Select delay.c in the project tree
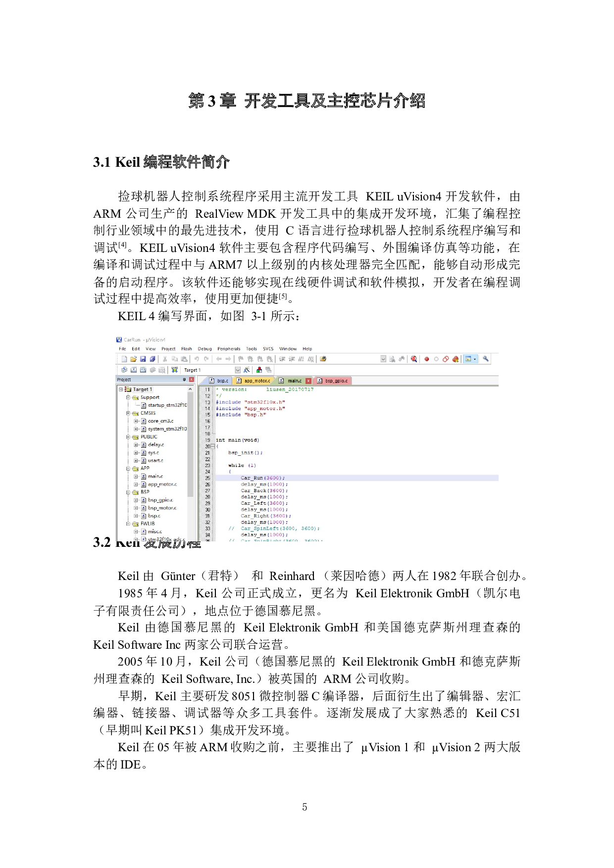The height and width of the screenshot is (868, 614). (155, 445)
